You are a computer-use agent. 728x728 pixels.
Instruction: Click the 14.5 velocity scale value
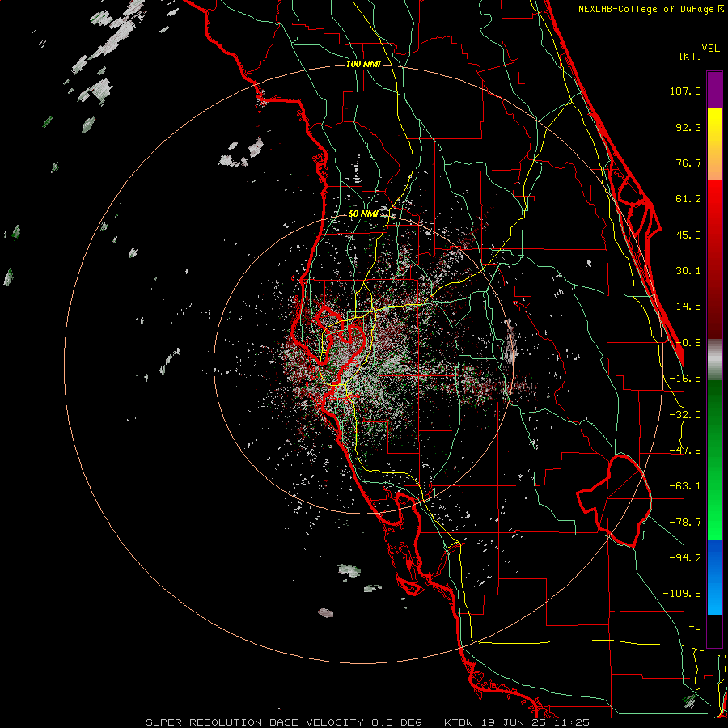[688, 307]
